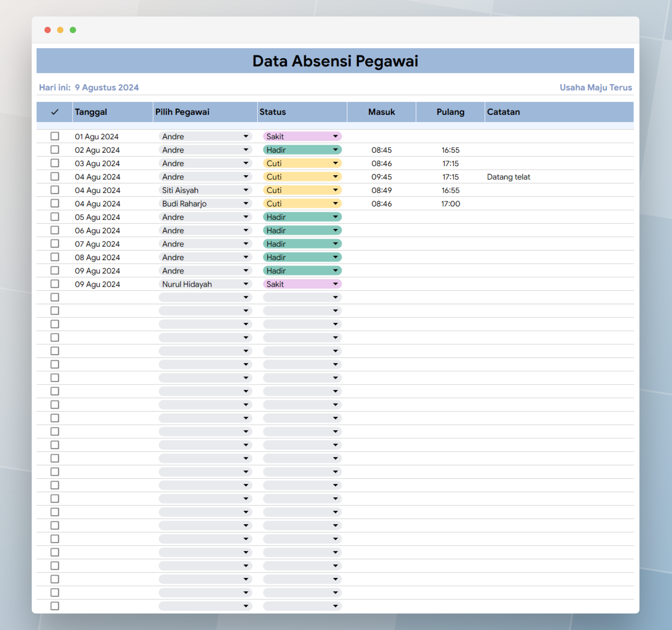The height and width of the screenshot is (630, 672).
Task: Tick the checkbox for the 01 Agu 2024 row
Action: point(54,136)
